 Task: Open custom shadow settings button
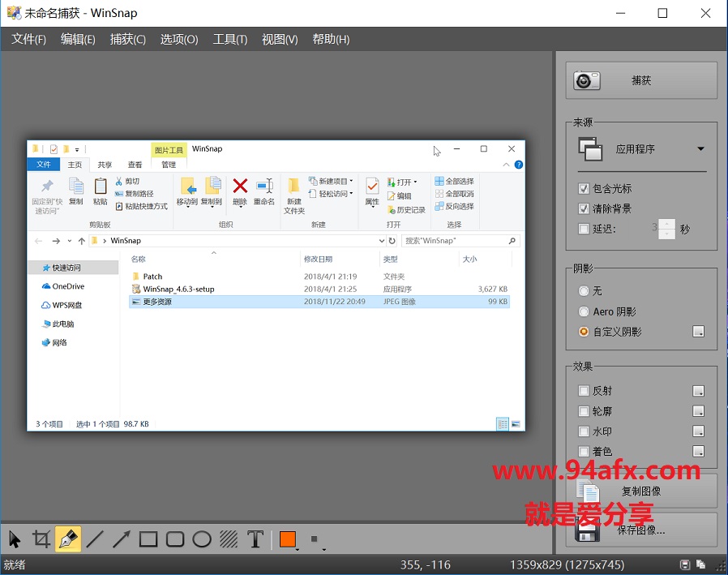tap(698, 331)
